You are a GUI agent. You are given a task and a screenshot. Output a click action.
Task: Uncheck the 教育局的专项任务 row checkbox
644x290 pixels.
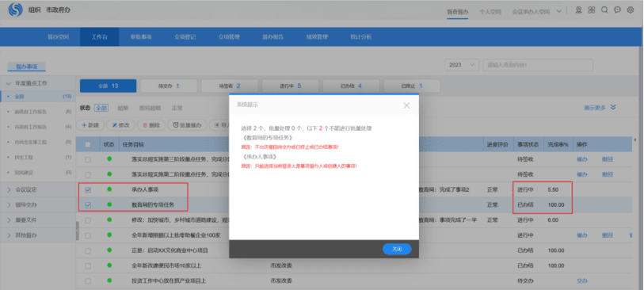click(88, 205)
